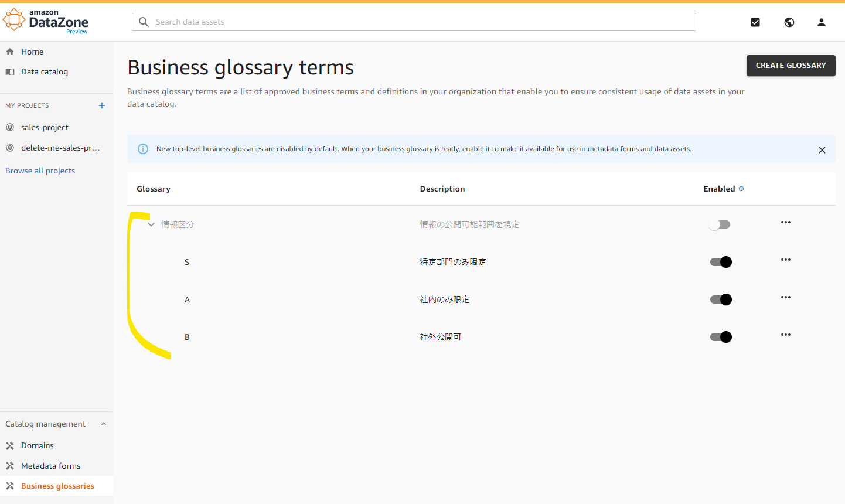Click the delete-me-sales-pr project icon
This screenshot has width=845, height=504.
[10, 148]
